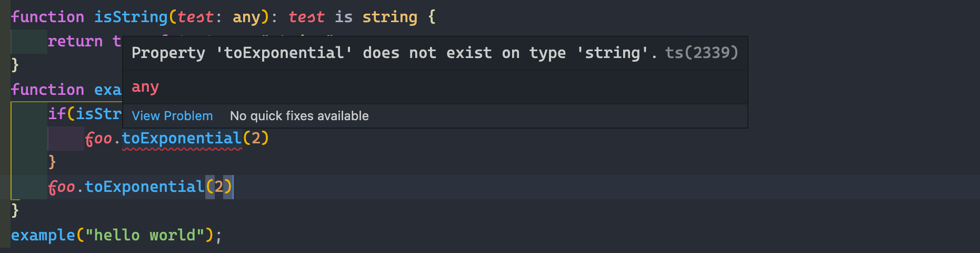Click the 'any' type in hover popup
This screenshot has height=253, width=980.
pos(145,87)
